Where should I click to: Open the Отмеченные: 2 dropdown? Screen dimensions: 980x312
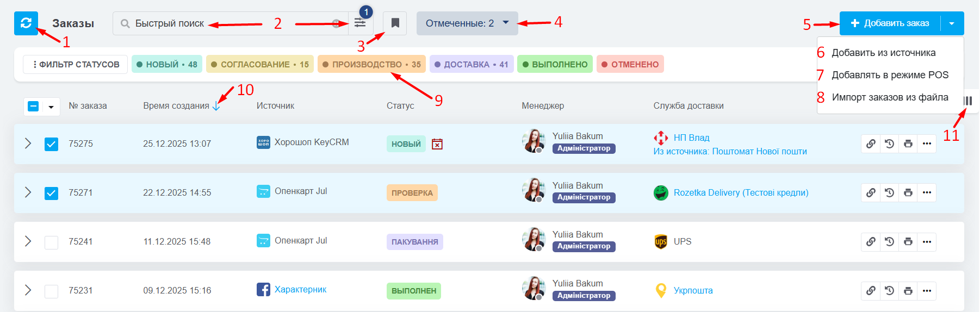[467, 23]
